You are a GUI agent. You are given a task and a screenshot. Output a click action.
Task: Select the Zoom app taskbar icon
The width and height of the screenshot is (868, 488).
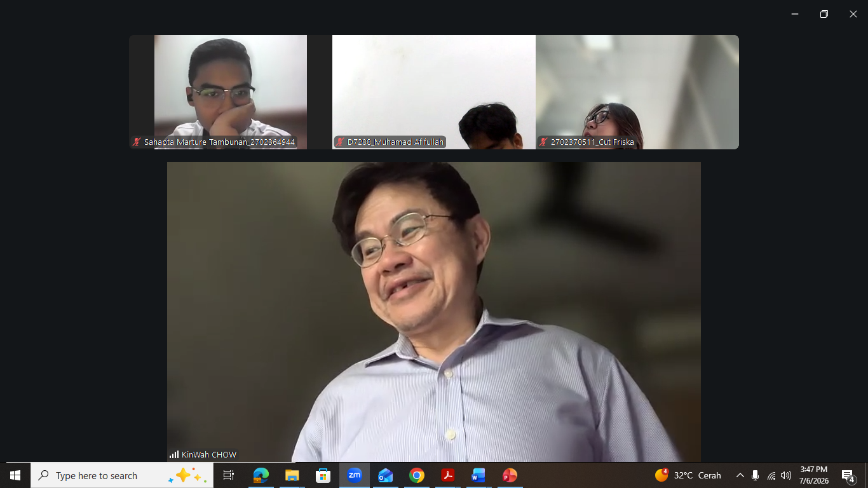(354, 475)
